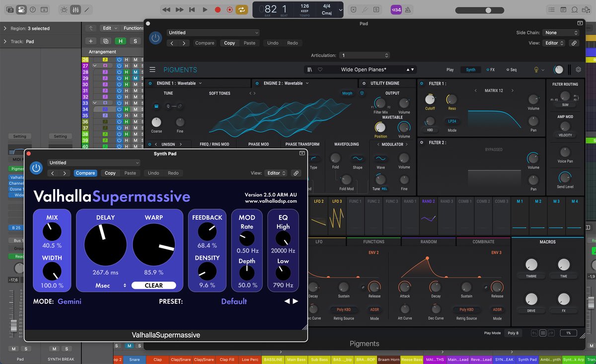Open the Side Chain None dropdown
This screenshot has height=364, width=596.
561,33
